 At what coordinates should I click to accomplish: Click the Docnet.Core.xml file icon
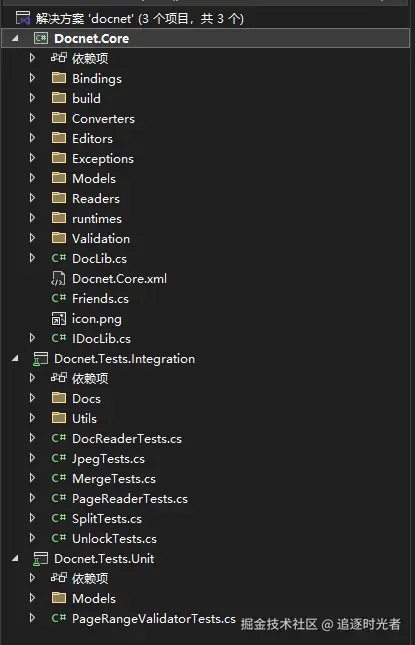coord(58,278)
